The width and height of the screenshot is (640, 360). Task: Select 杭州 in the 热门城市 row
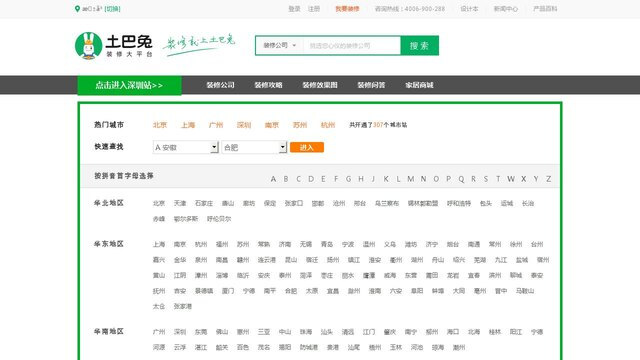tap(328, 125)
